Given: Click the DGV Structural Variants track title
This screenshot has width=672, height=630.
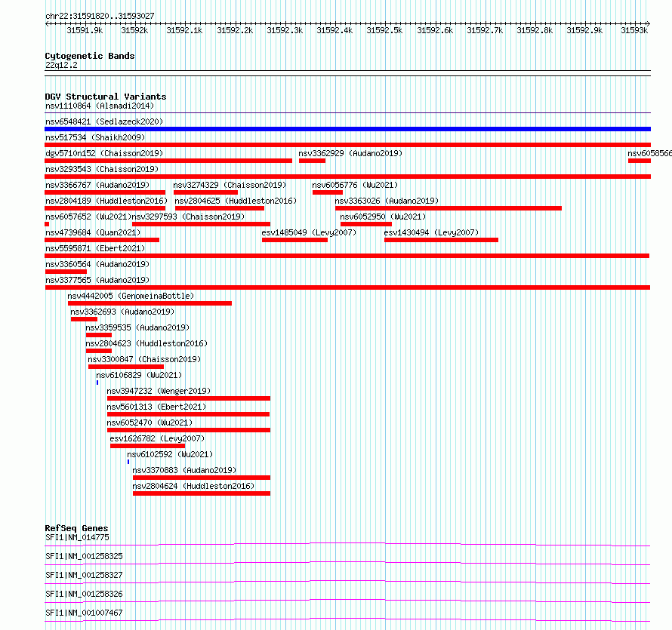Looking at the screenshot, I should tap(106, 97).
